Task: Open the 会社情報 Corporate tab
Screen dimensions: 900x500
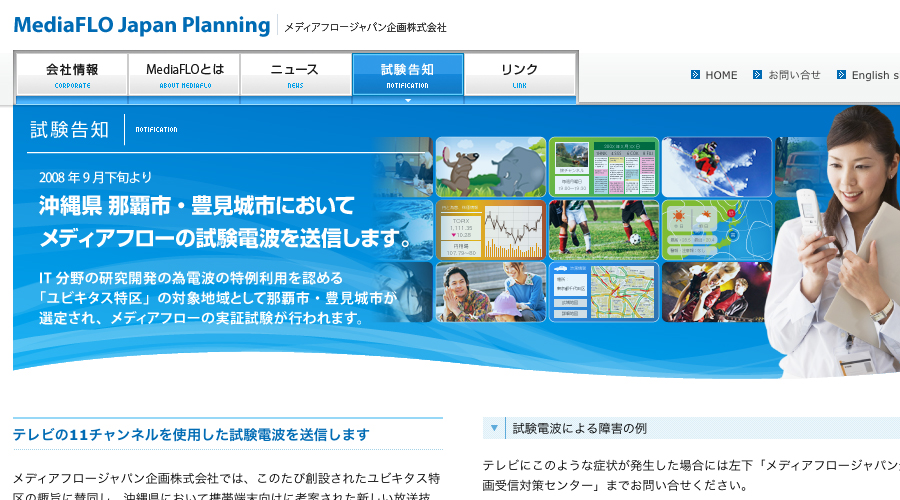Action: pyautogui.click(x=72, y=74)
